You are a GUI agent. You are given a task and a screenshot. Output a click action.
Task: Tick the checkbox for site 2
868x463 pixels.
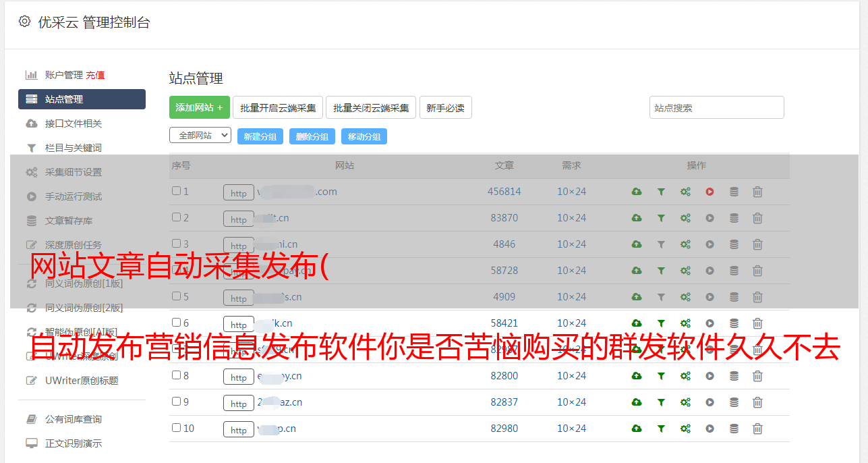pyautogui.click(x=176, y=217)
